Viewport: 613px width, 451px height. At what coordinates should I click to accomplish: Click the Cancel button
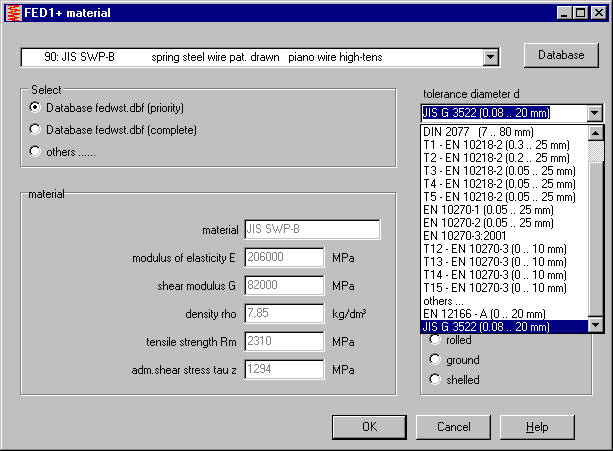click(x=453, y=427)
